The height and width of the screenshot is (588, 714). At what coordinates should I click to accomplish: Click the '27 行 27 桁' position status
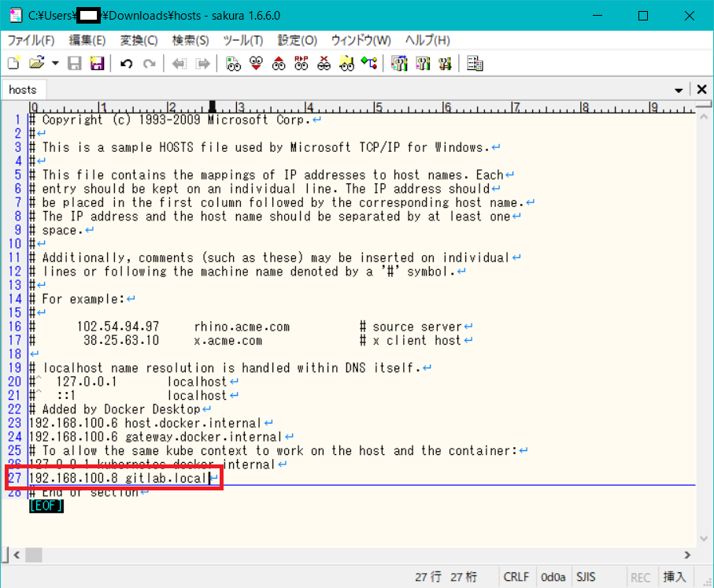click(446, 577)
